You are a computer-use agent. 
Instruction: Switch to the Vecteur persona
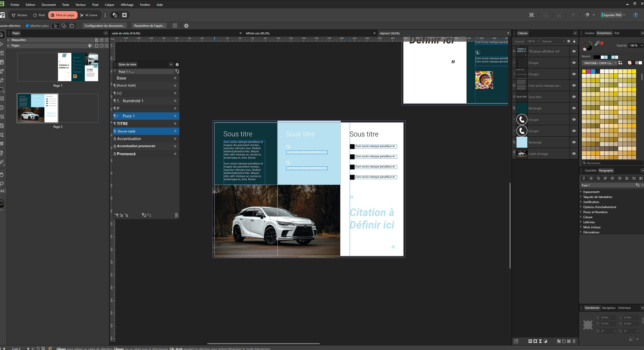pyautogui.click(x=19, y=15)
